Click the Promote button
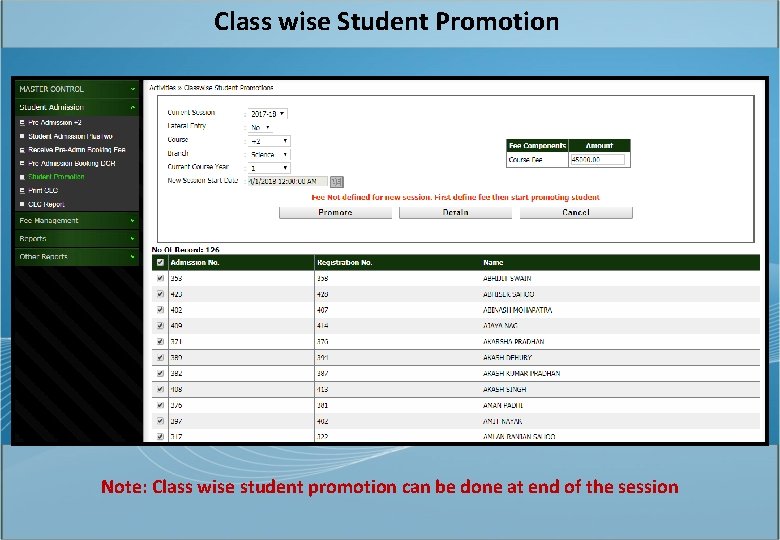The image size is (780, 540). pos(335,213)
